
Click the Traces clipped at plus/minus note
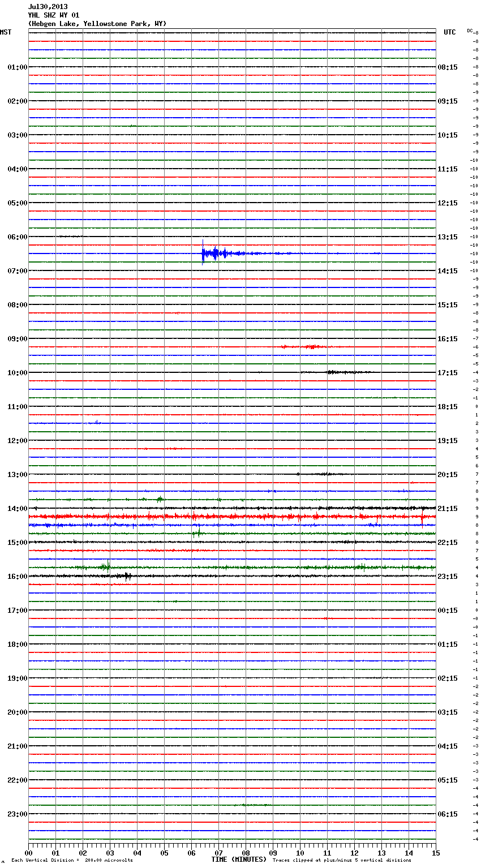pos(342,861)
